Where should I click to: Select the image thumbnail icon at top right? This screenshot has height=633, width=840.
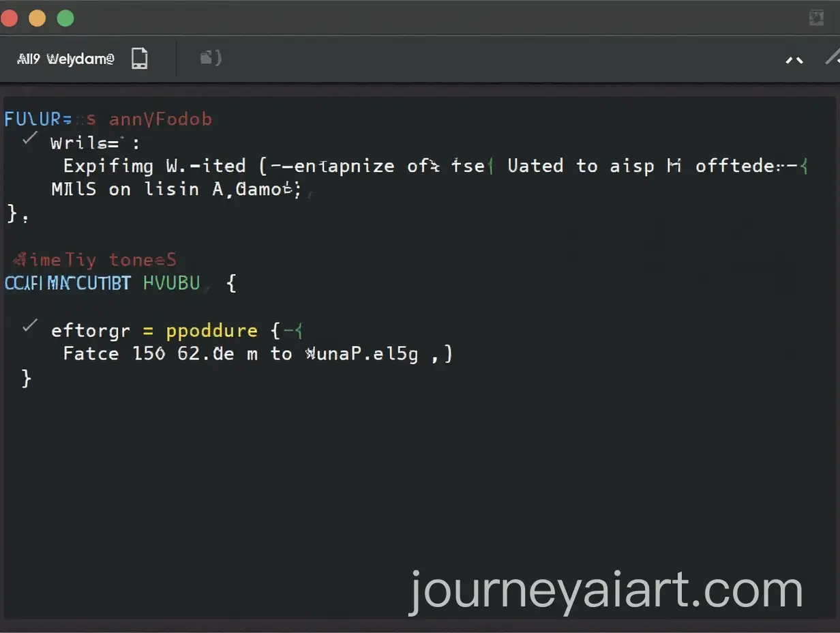click(816, 18)
